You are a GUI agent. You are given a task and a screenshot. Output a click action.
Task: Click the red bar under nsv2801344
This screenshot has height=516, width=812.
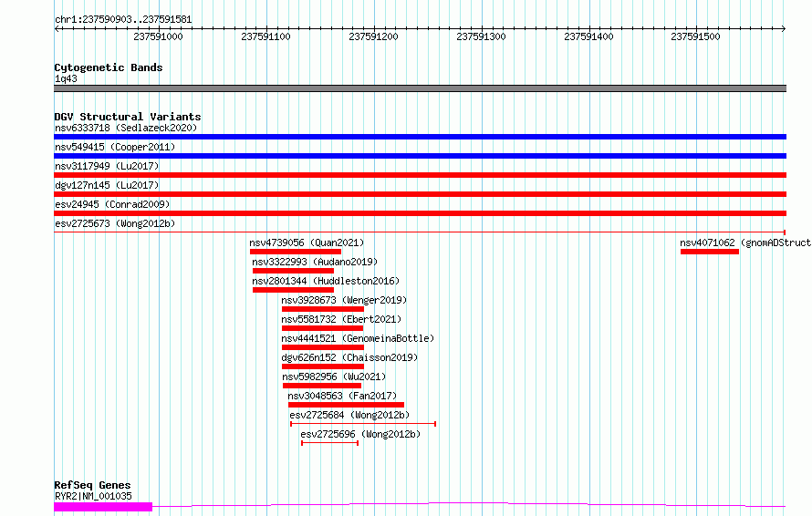coord(293,290)
